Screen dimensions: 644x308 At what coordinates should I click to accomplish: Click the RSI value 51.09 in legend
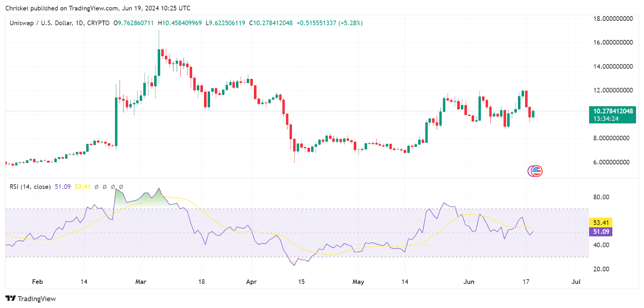63,187
